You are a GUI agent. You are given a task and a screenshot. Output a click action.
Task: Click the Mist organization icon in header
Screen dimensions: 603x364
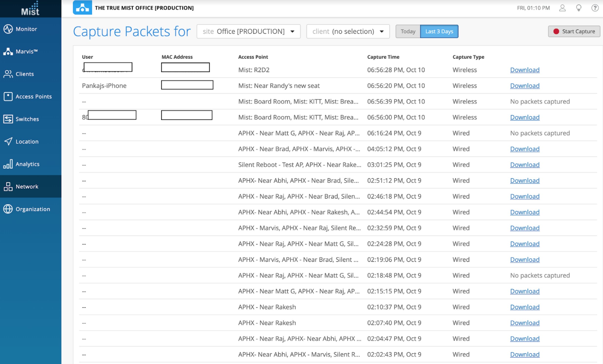(82, 8)
